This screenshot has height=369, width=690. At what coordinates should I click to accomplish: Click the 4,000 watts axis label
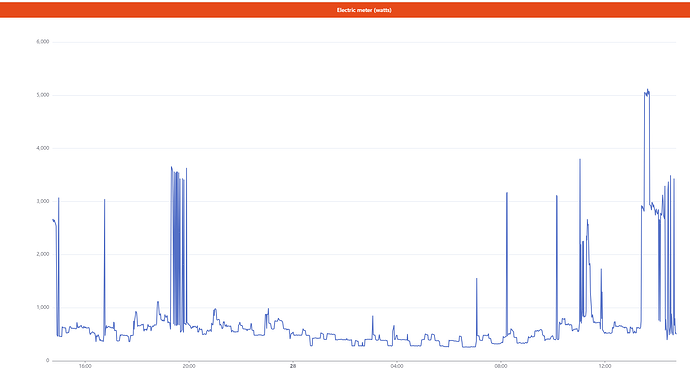click(43, 149)
